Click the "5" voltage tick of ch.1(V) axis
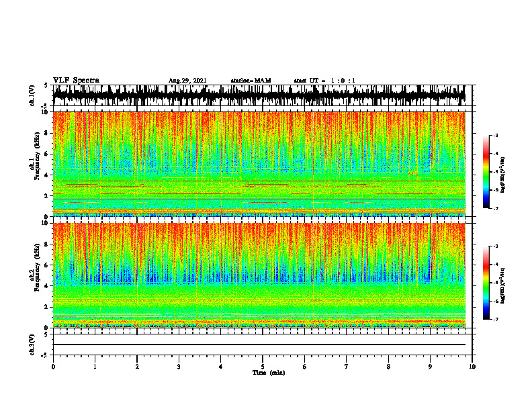532x411 pixels. 46,86
